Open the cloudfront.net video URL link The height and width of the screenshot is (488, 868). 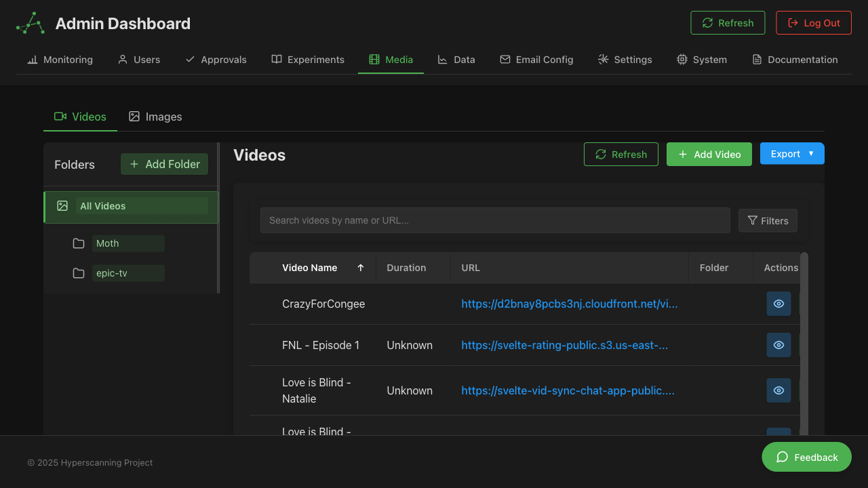pyautogui.click(x=570, y=304)
